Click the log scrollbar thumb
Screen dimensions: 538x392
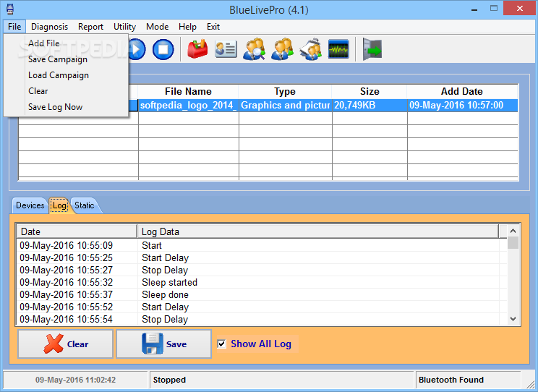[x=513, y=243]
